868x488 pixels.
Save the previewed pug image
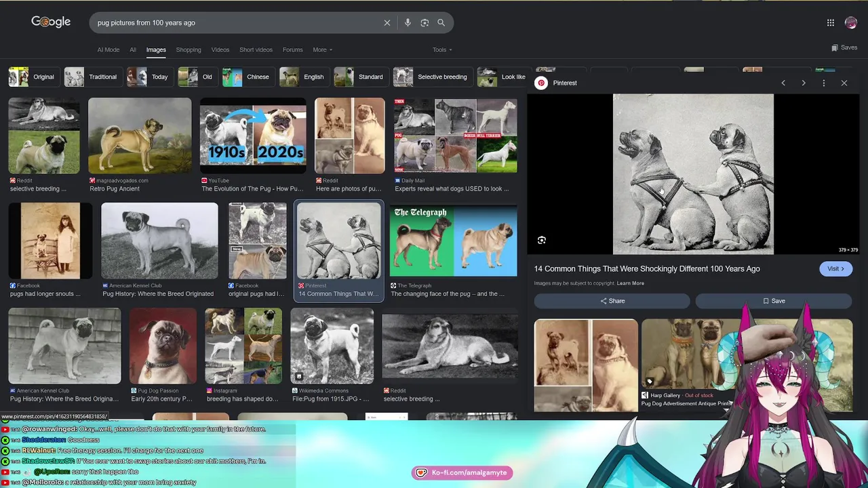(x=774, y=301)
